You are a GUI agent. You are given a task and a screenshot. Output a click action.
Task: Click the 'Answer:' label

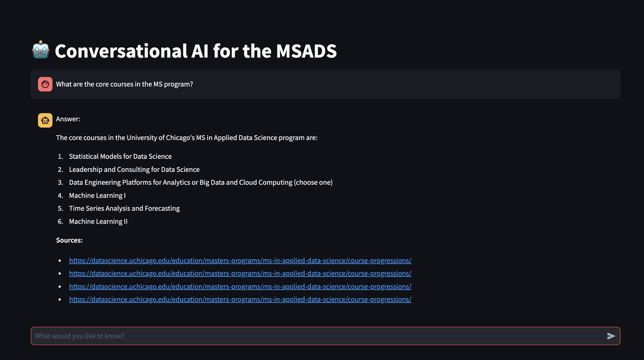pos(68,119)
